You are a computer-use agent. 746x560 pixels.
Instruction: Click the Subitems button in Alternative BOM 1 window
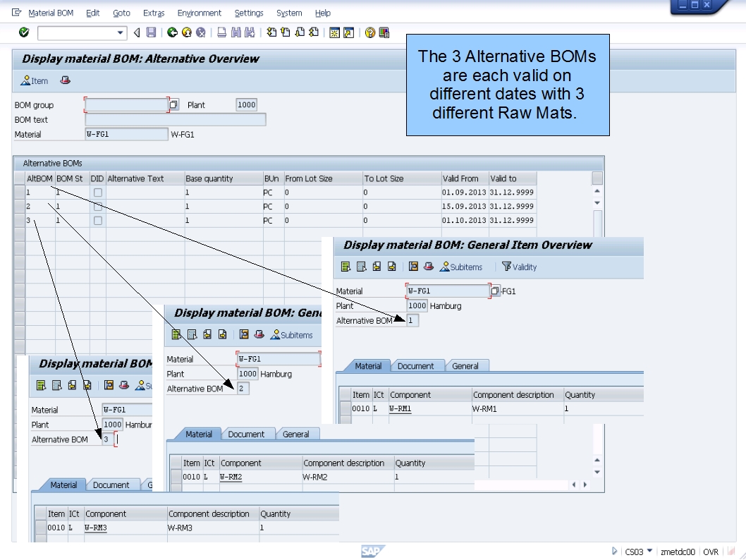[461, 267]
